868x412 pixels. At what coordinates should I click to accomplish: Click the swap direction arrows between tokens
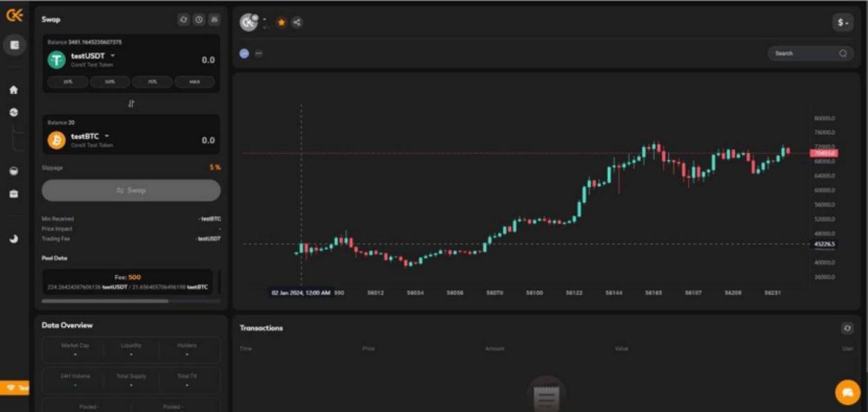click(131, 104)
